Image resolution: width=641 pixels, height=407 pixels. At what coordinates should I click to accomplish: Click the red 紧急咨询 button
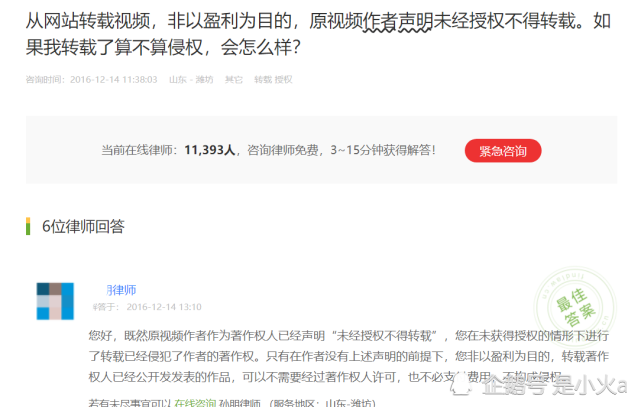[503, 151]
